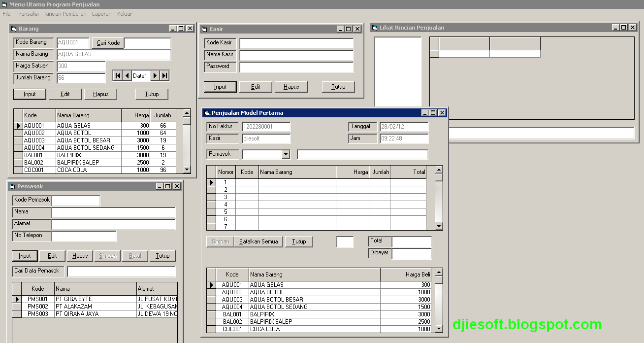Viewport: 644px width, 343px height.
Task: Click Input button in Kasir window
Action: [x=220, y=87]
